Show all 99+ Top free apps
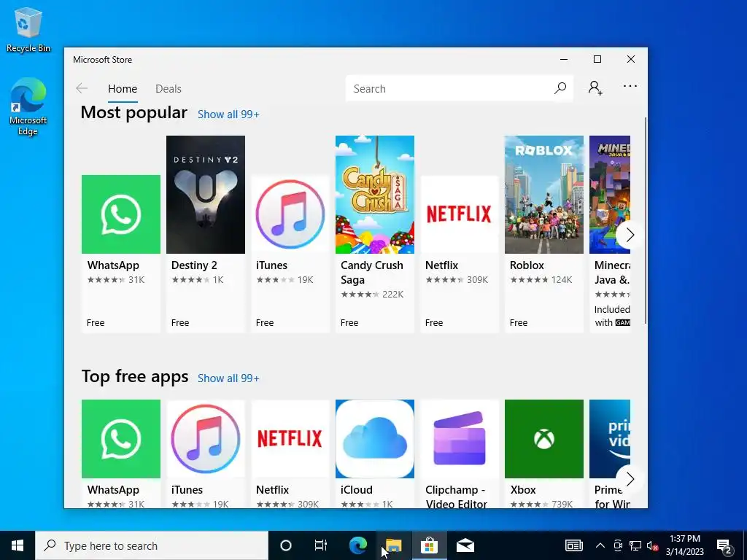747x560 pixels. pyautogui.click(x=228, y=378)
